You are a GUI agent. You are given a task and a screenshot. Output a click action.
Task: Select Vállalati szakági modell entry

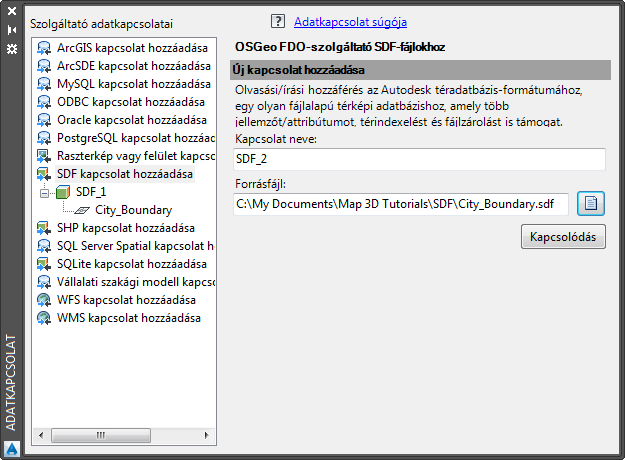pos(136,282)
